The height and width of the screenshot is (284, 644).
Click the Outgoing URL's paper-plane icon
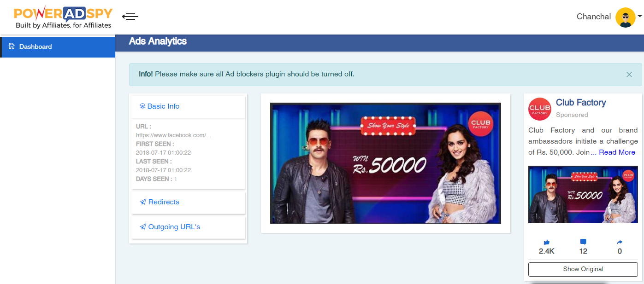pyautogui.click(x=143, y=227)
